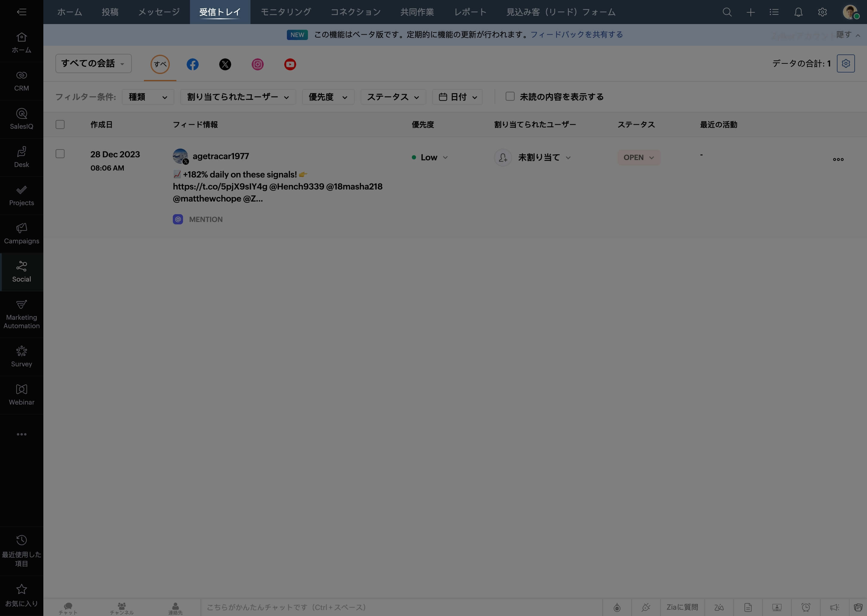Viewport: 867px width, 616px height.
Task: Tick the checkbox beside agetracar1977's row
Action: (60, 154)
